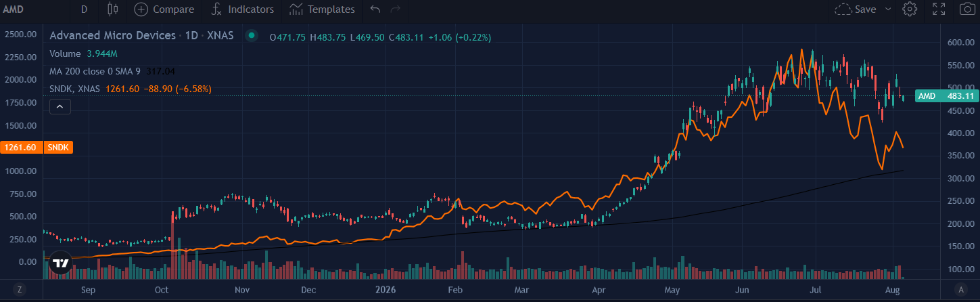Select the SNDK, XNAS legend row
The width and height of the screenshot is (980, 302).
130,89
